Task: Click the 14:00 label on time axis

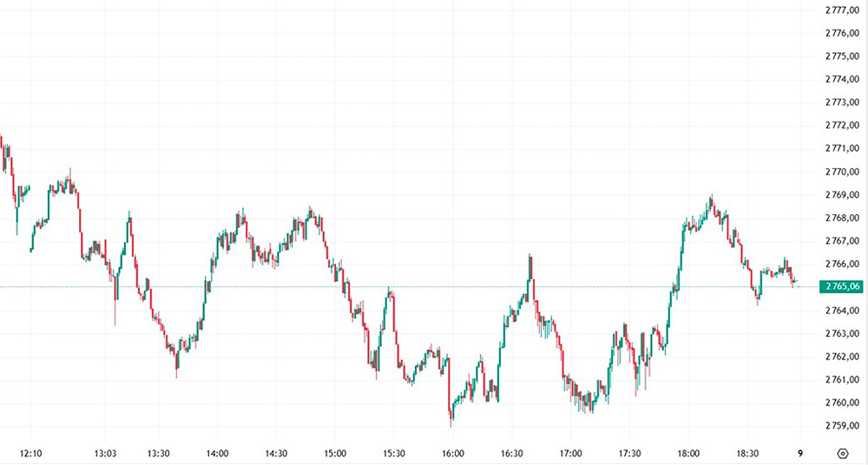Action: click(218, 454)
